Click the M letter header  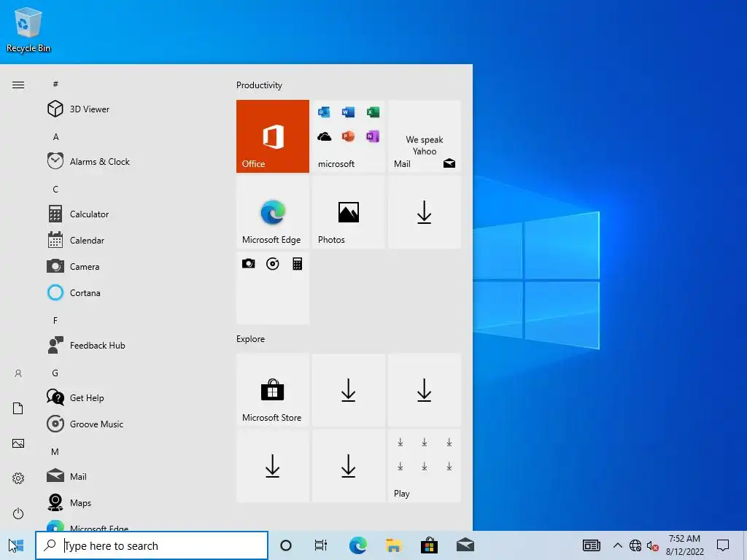click(x=55, y=451)
